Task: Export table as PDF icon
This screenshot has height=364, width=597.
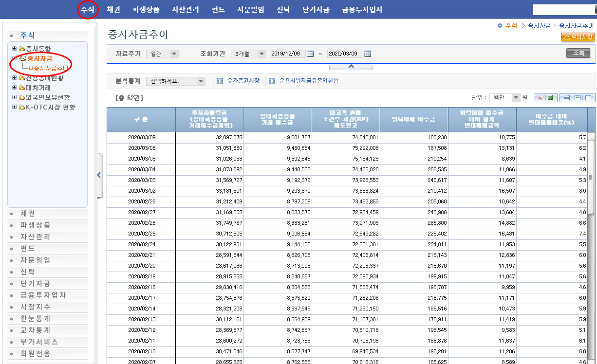Action: (540, 98)
